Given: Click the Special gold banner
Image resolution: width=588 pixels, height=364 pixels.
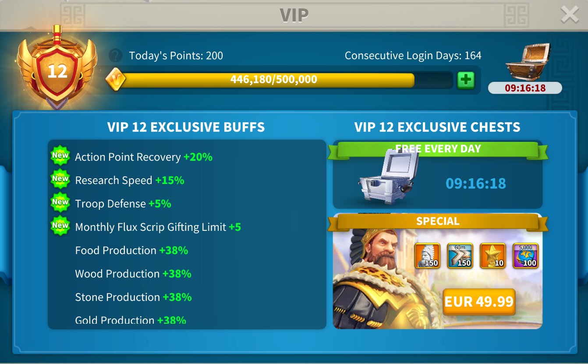Looking at the screenshot, I should coord(438,222).
